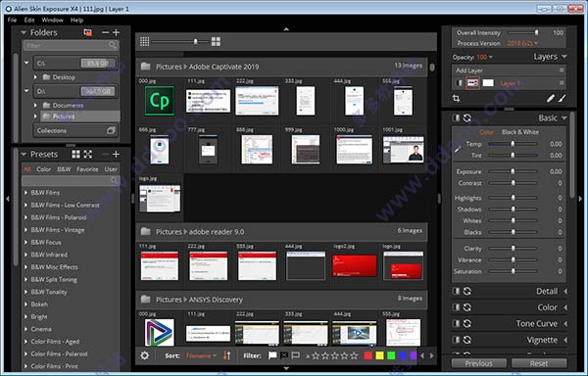The image size is (588, 376).
Task: Switch presets to large grid view
Action: 75,155
